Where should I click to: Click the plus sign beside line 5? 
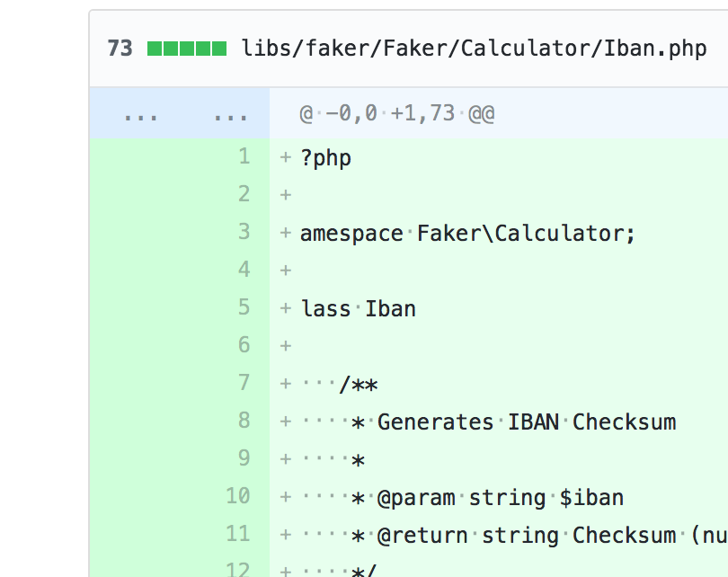coord(284,307)
